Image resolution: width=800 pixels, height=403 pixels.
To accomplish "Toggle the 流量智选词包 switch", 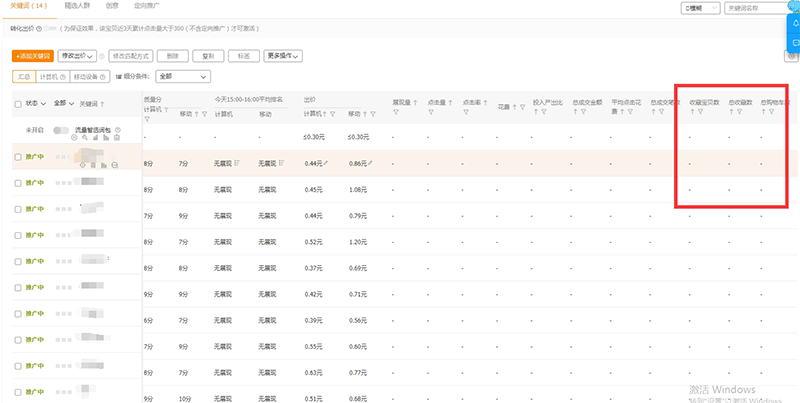I will coord(62,131).
